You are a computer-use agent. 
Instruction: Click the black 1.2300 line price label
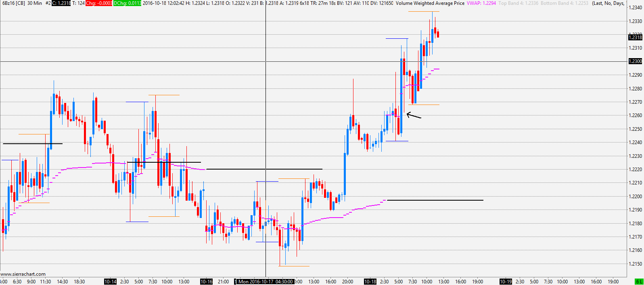(635, 61)
